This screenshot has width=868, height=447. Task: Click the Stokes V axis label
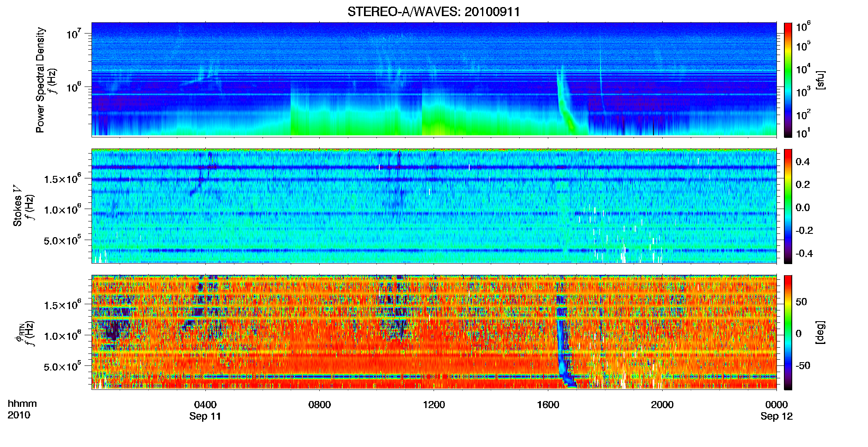17,206
